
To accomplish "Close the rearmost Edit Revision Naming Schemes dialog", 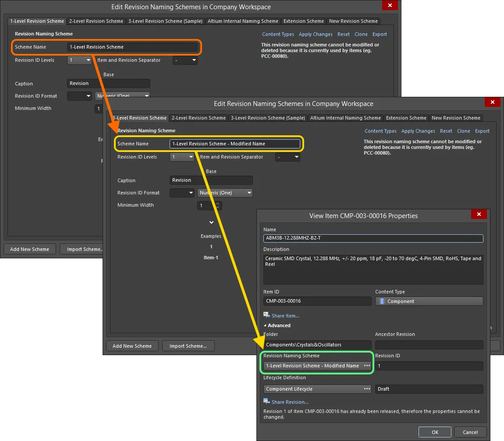I will (x=390, y=5).
